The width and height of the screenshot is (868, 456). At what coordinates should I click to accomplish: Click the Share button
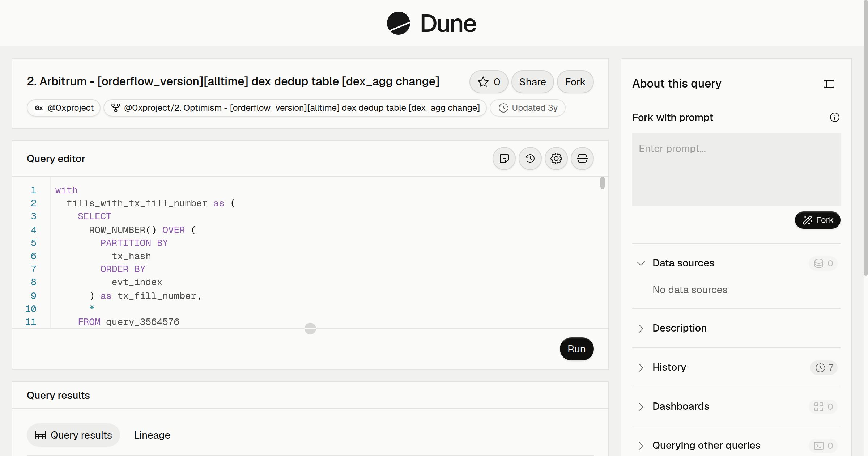coord(532,82)
